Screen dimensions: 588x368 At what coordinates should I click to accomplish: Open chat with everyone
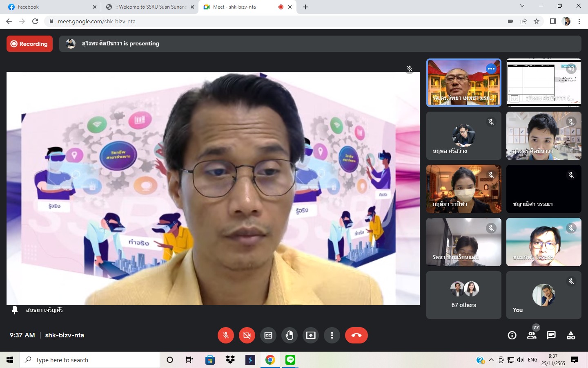(x=551, y=335)
